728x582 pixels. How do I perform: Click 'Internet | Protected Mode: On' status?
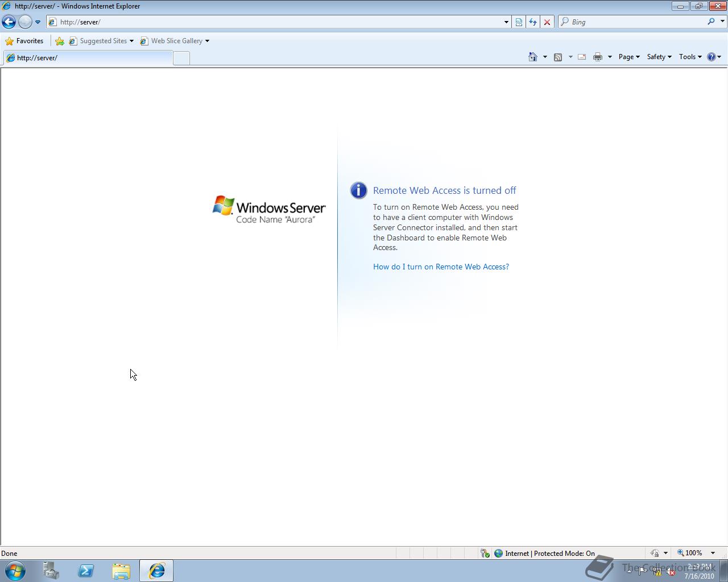pos(550,554)
